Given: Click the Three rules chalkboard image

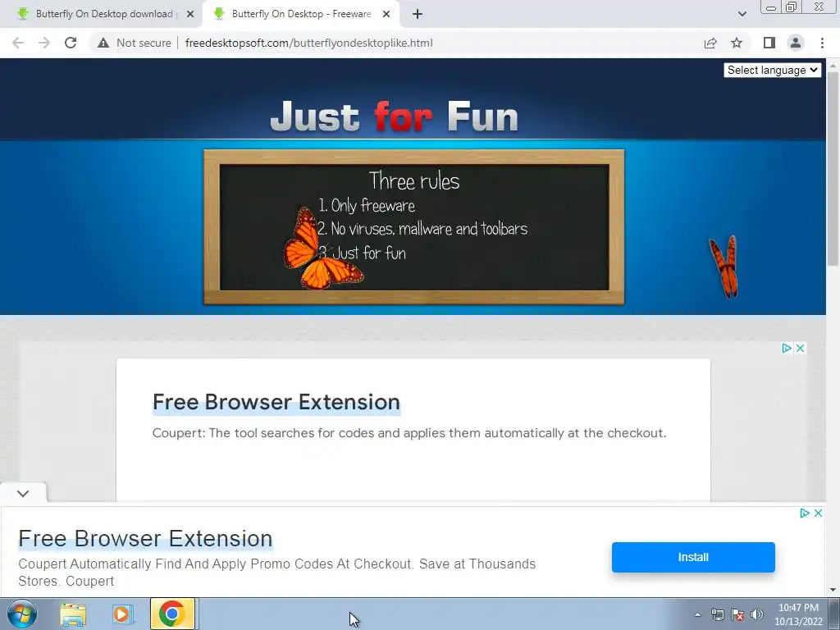Looking at the screenshot, I should tap(414, 227).
